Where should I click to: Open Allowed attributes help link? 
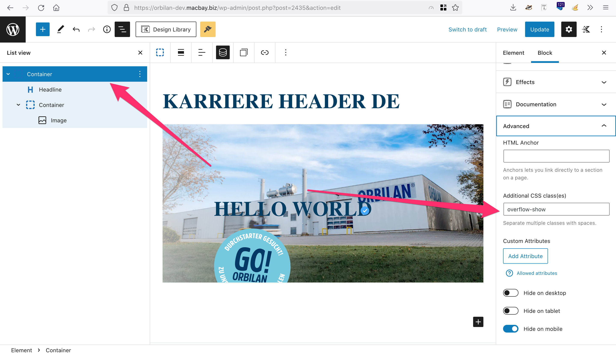point(537,273)
